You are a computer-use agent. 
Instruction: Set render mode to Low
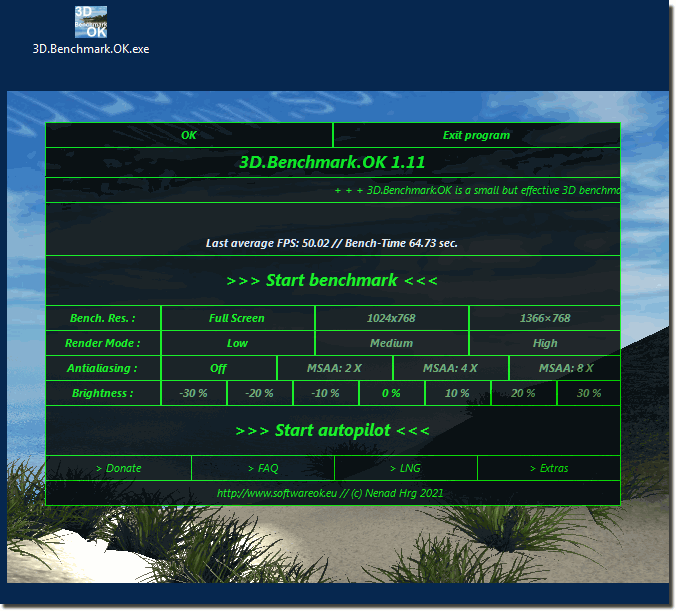(237, 343)
